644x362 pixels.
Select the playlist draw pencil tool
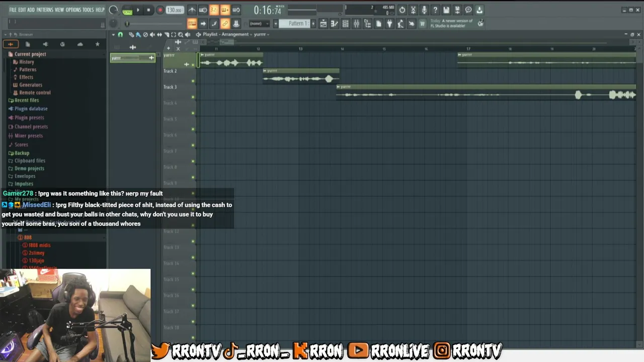pos(131,35)
